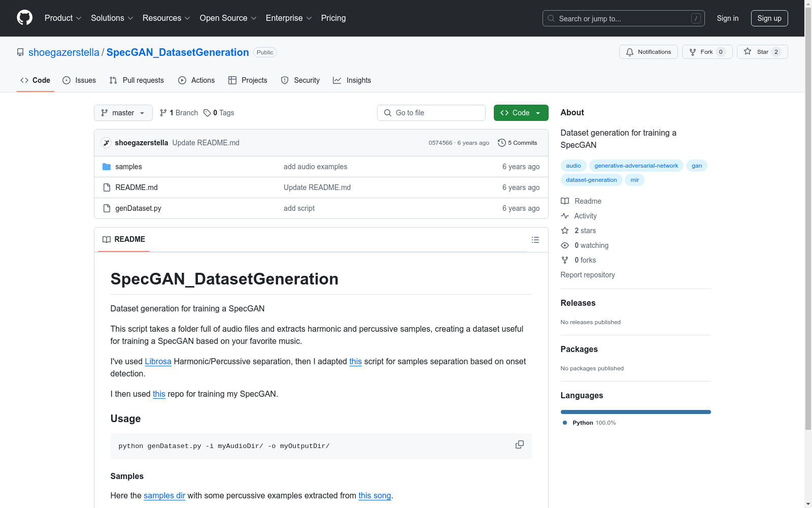
Task: Open the Enterprise dropdown menu
Action: point(289,18)
